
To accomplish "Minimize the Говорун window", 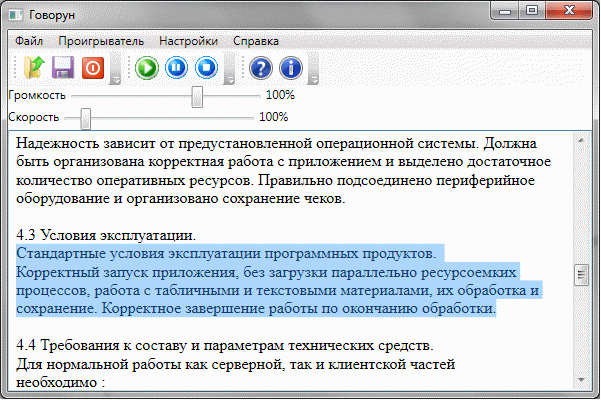I will click(x=504, y=10).
